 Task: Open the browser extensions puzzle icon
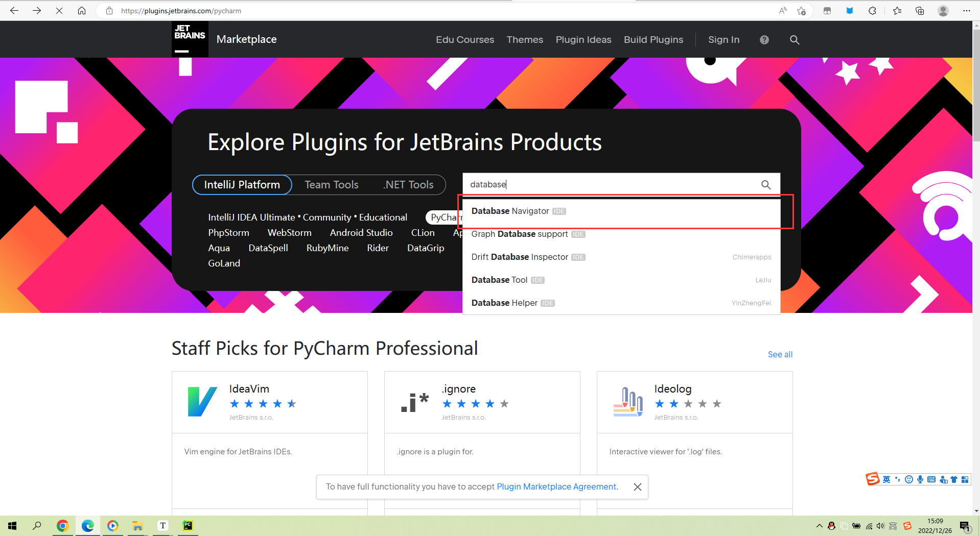[872, 11]
